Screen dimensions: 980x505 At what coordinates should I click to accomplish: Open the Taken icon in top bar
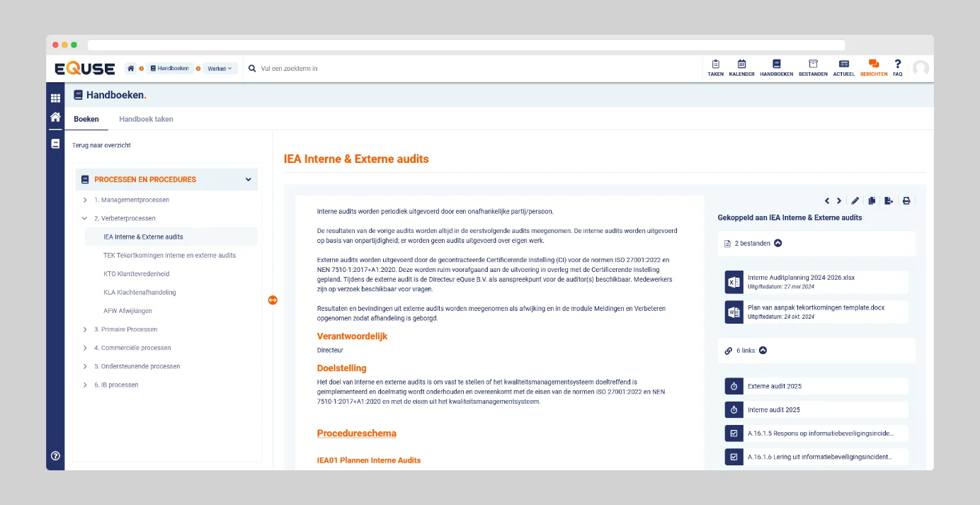pos(715,65)
